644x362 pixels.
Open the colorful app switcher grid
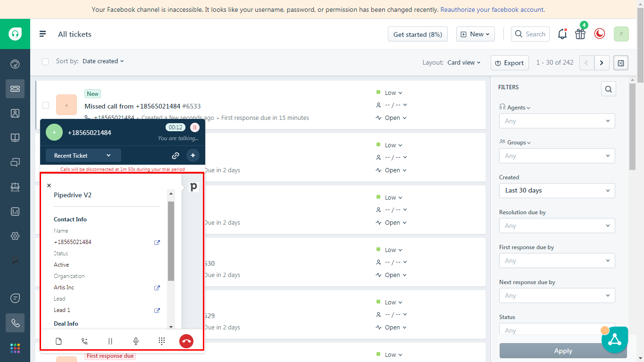(15, 348)
